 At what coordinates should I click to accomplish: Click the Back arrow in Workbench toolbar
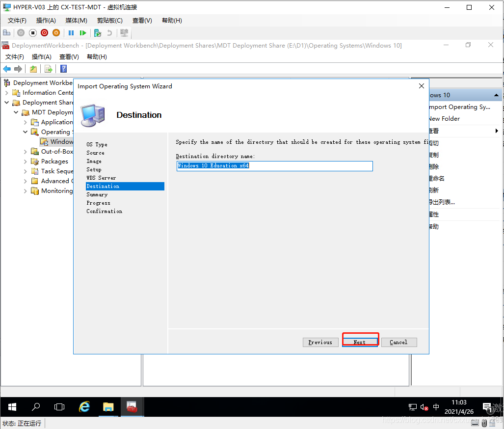(7, 69)
